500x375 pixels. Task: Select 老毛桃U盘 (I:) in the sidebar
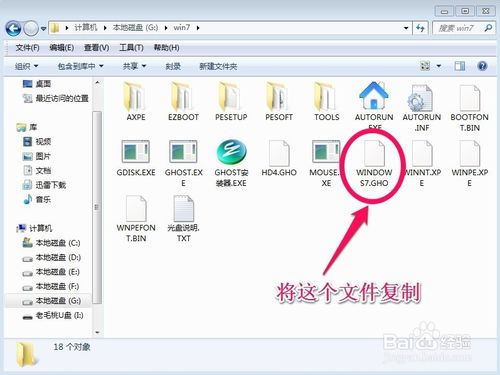(x=53, y=315)
